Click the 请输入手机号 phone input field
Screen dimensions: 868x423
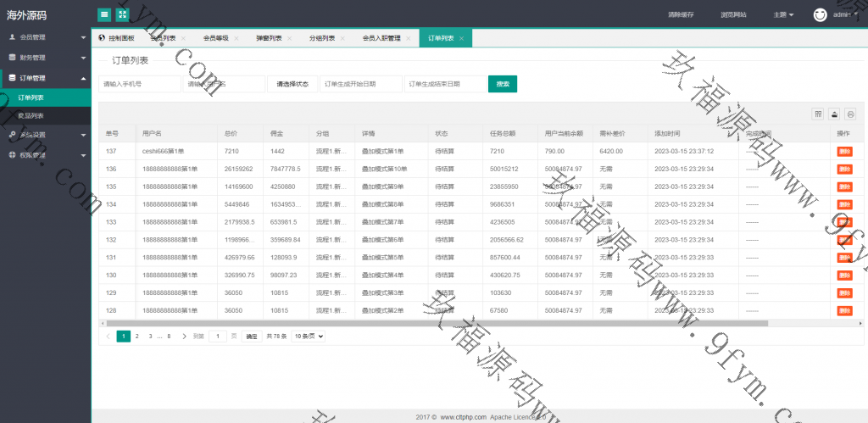click(139, 84)
